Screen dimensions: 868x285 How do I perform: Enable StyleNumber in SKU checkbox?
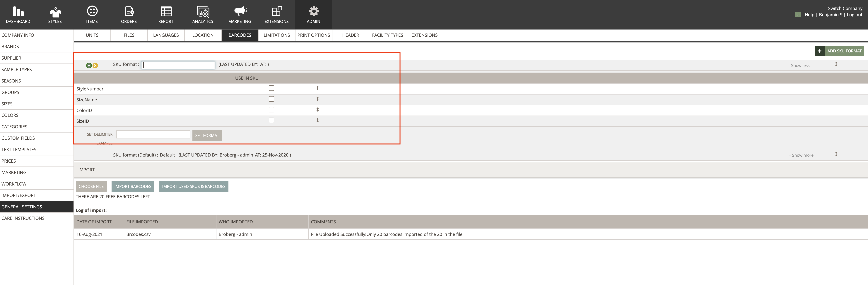pos(271,88)
